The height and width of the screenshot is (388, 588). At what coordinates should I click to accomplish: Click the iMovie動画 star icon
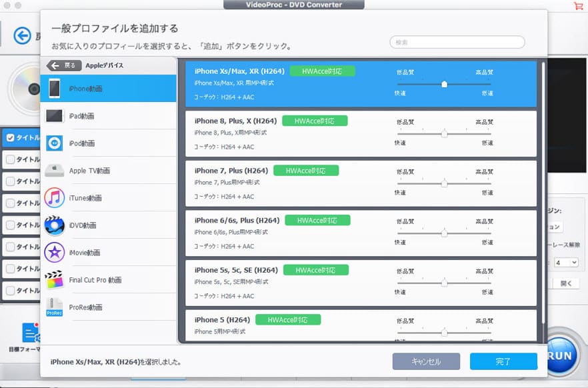pos(55,252)
